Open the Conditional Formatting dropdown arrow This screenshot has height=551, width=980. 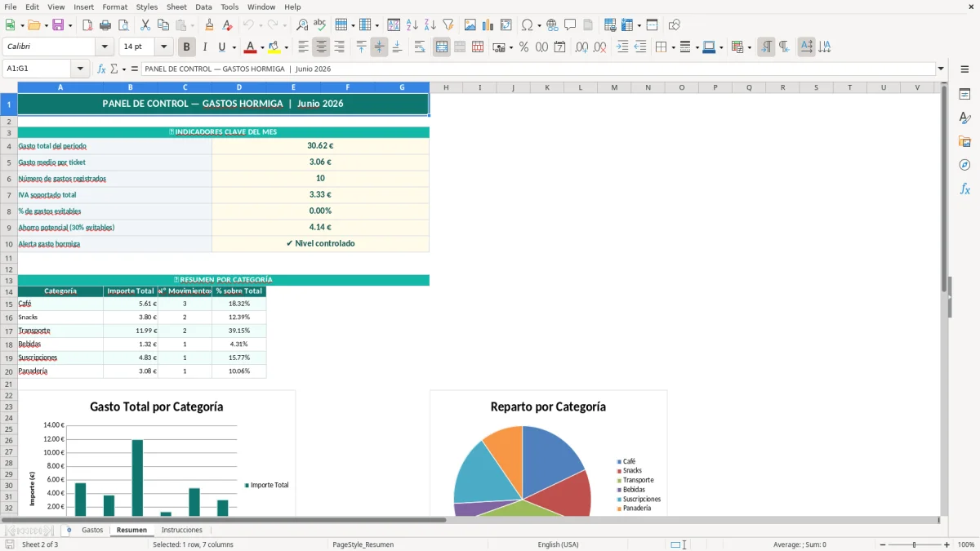coord(749,47)
